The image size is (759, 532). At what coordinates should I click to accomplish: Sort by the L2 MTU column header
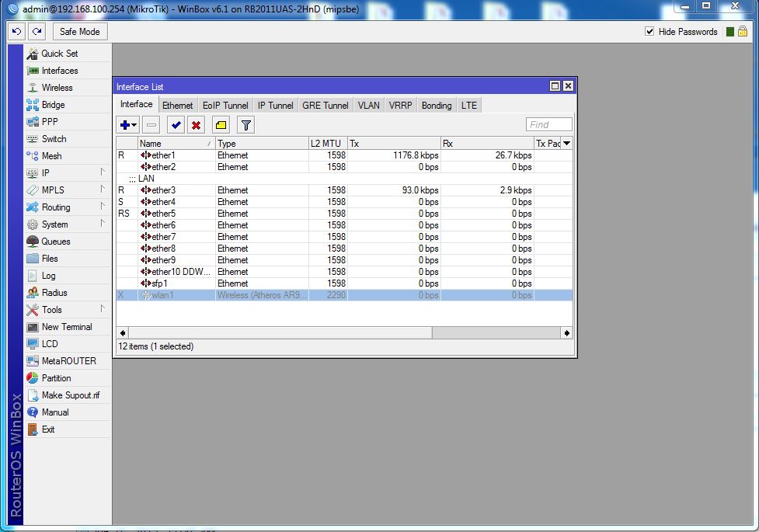[x=328, y=143]
